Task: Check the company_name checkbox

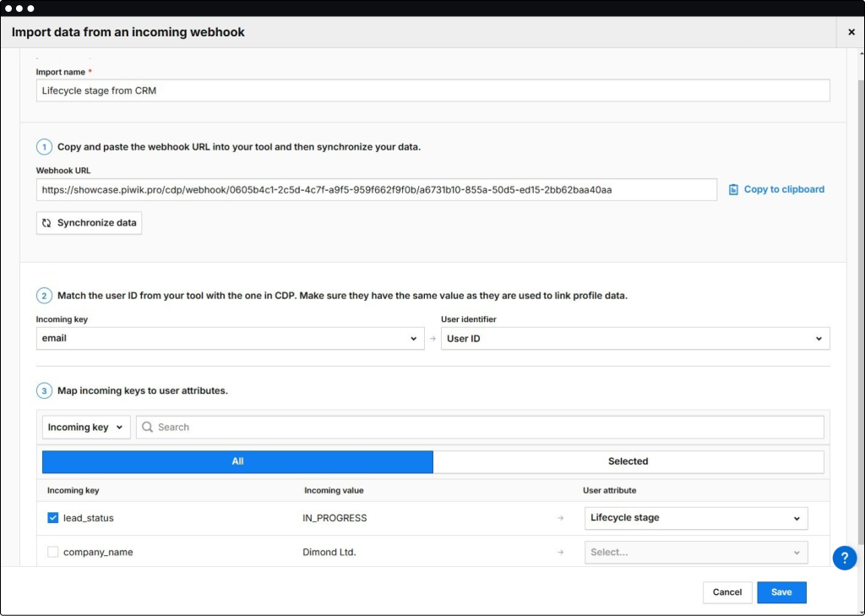Action: [x=53, y=553]
